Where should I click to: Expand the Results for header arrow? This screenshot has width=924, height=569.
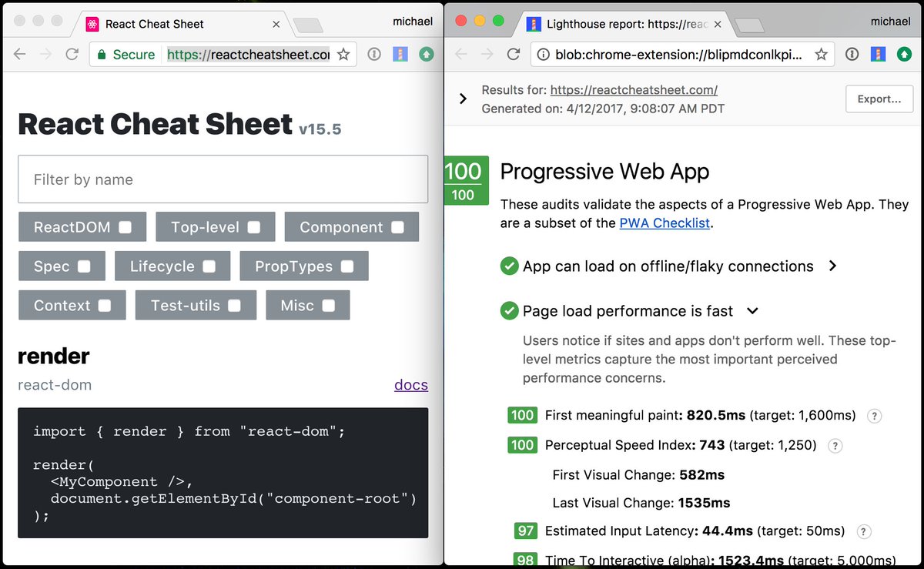[x=463, y=99]
